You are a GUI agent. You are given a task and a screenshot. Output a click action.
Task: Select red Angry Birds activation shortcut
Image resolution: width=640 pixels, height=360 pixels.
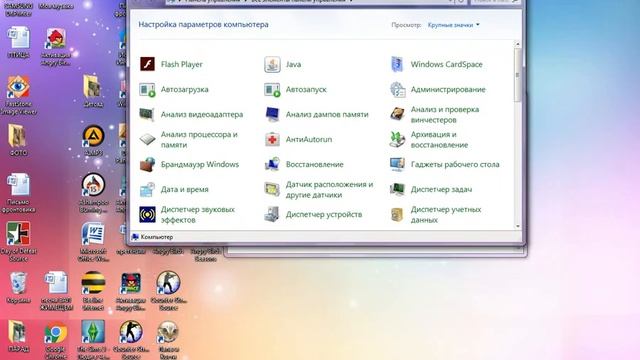(x=56, y=47)
